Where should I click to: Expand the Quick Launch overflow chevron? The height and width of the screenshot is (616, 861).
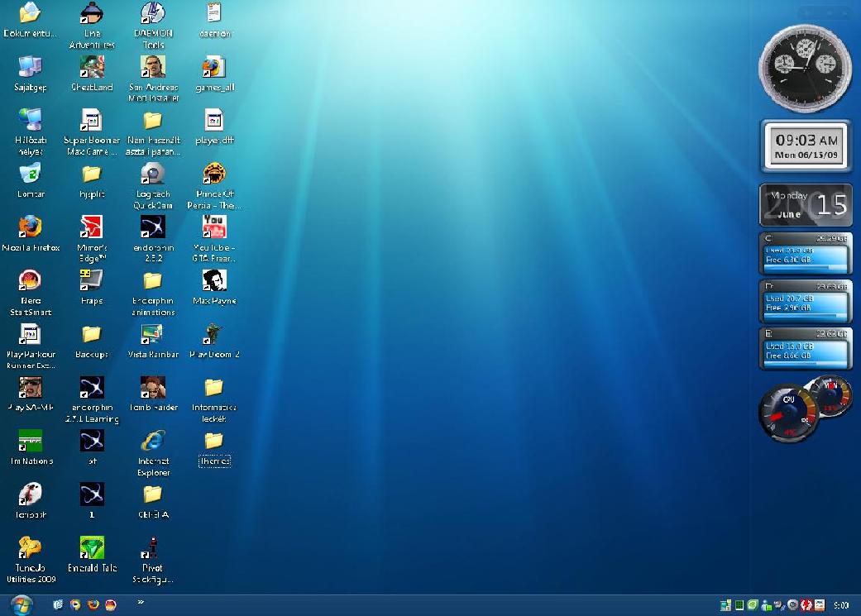[141, 603]
